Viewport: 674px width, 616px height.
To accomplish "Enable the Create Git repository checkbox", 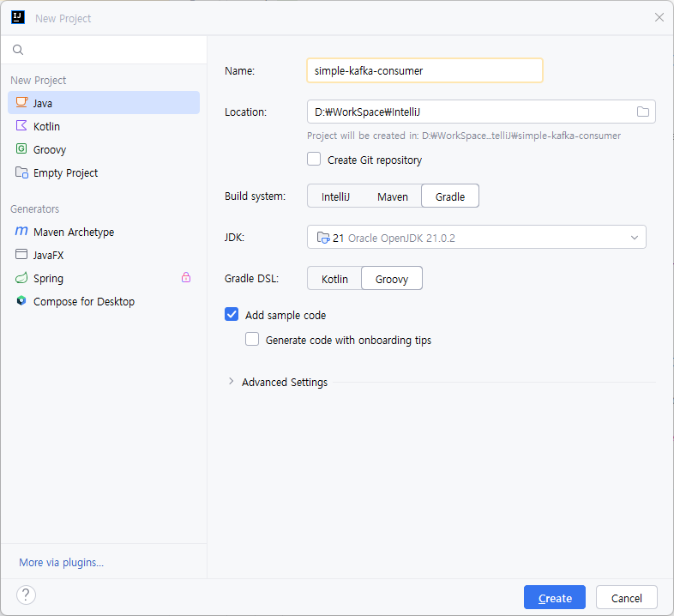I will tap(314, 160).
